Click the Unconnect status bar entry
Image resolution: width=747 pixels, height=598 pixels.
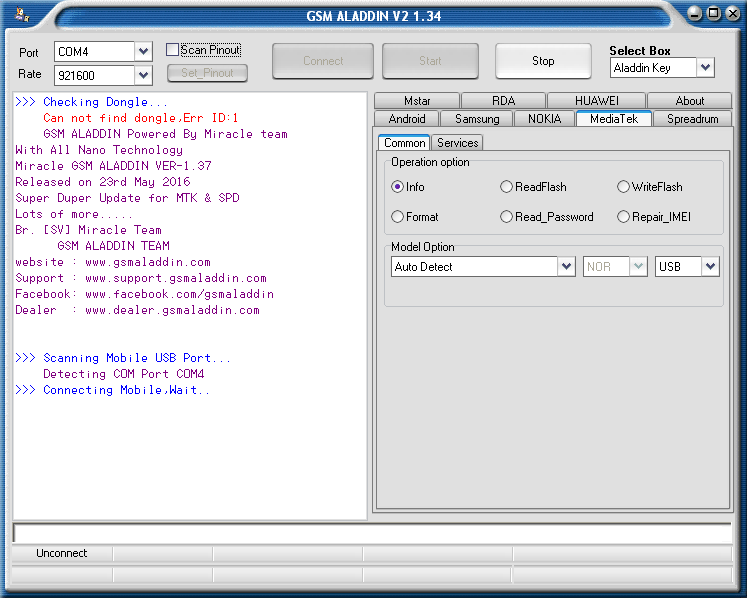click(x=61, y=553)
